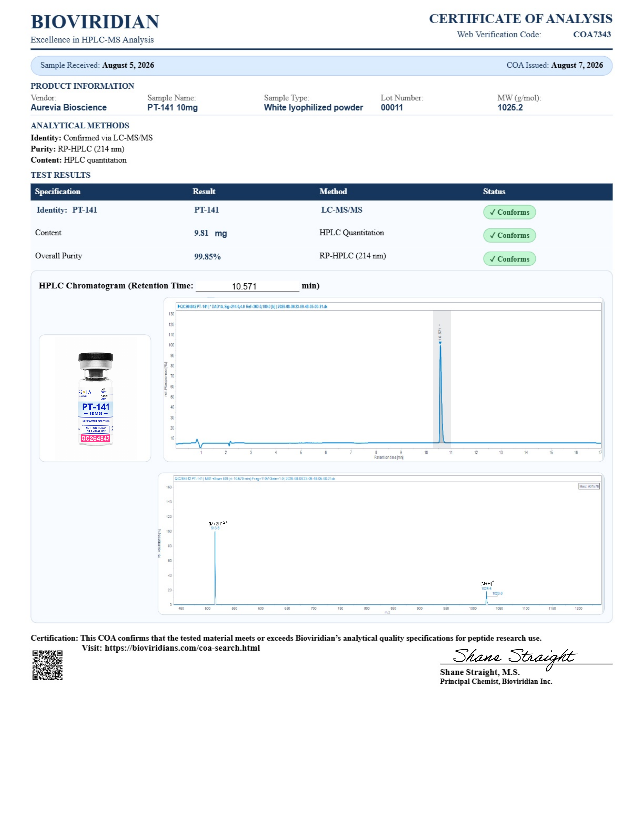Click the Status column header
This screenshot has width=644, height=834.
(494, 192)
